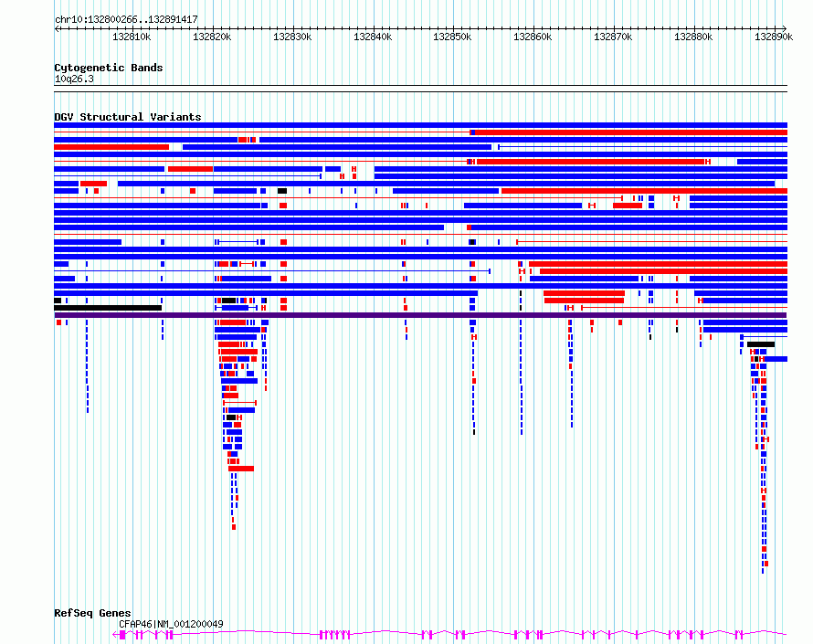This screenshot has width=813, height=644.
Task: Select the small black variant near 132829k
Action: tap(282, 191)
